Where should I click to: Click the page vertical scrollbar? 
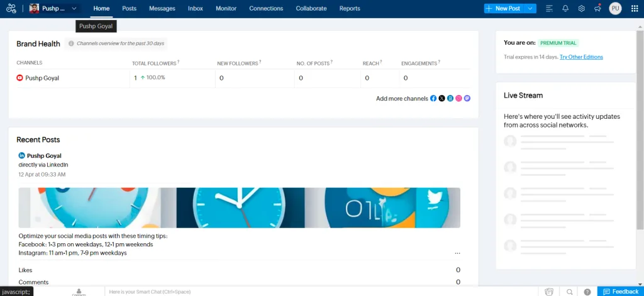(x=640, y=129)
